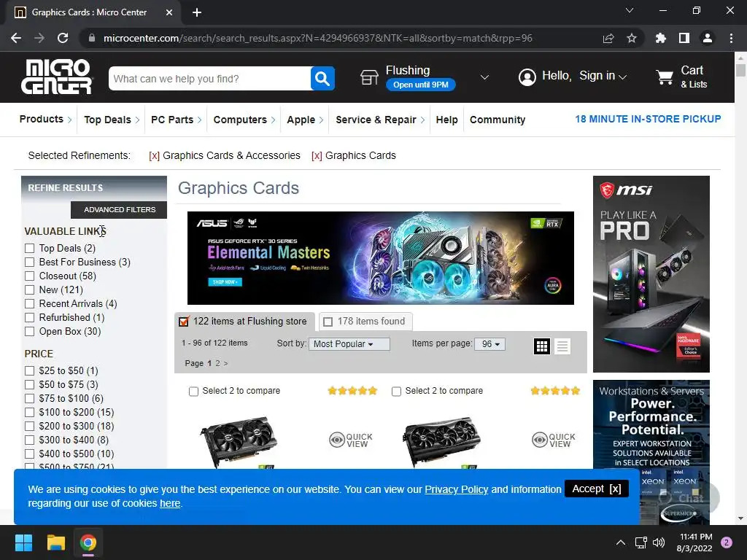747x560 pixels.
Task: Show hidden system tray icons
Action: click(x=621, y=542)
